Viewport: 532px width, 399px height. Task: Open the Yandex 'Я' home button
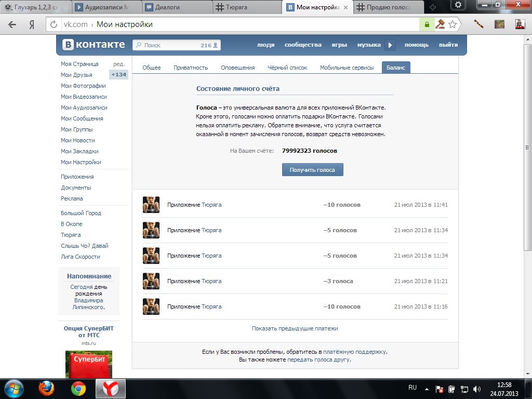[32, 24]
